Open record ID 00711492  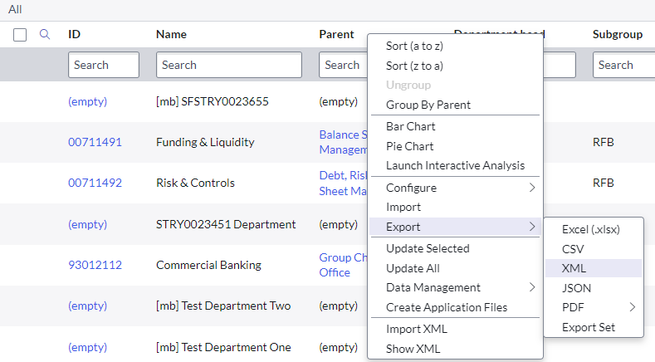point(95,183)
